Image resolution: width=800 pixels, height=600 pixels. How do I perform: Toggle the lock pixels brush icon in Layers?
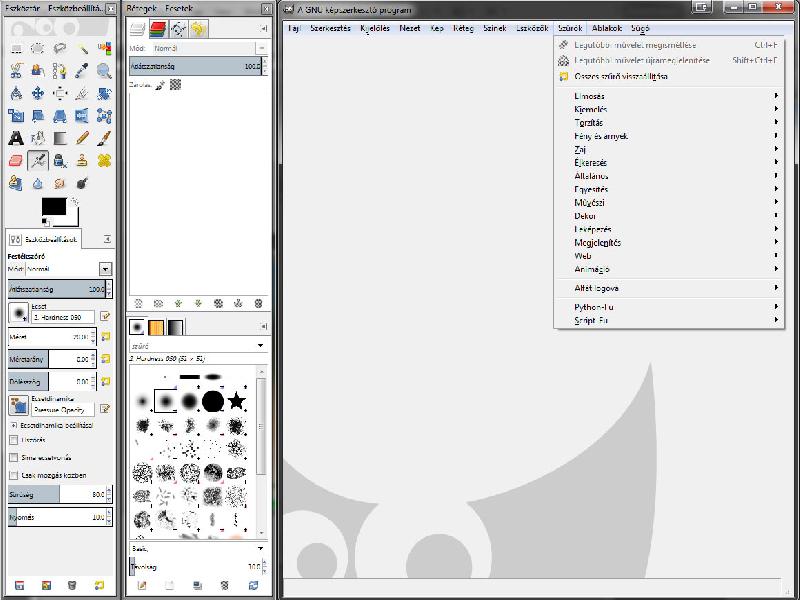[160, 85]
